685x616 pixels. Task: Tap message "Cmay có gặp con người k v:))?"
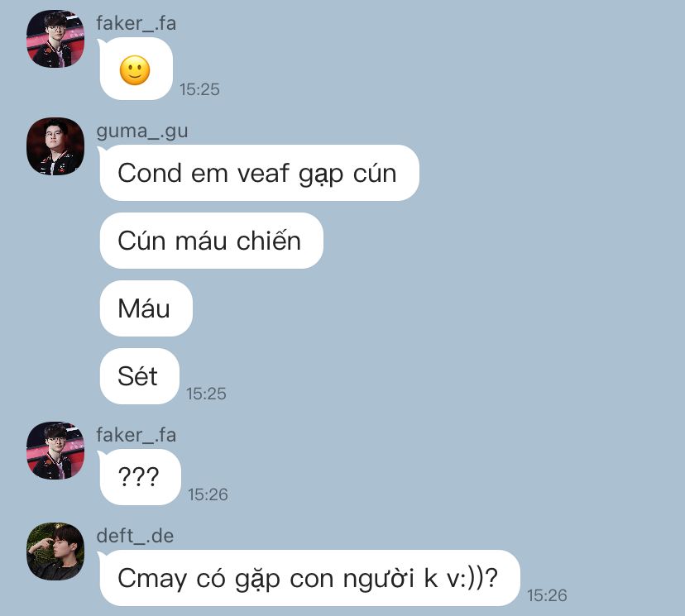point(309,578)
